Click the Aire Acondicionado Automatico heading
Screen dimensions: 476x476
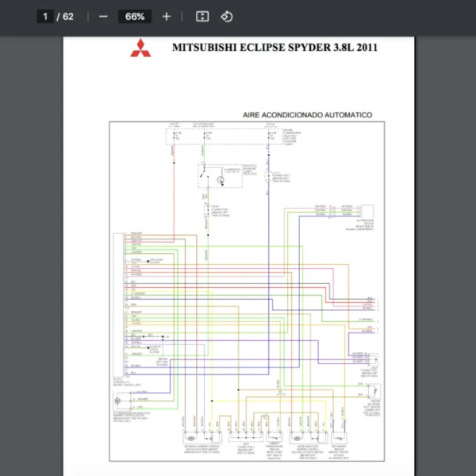[307, 115]
